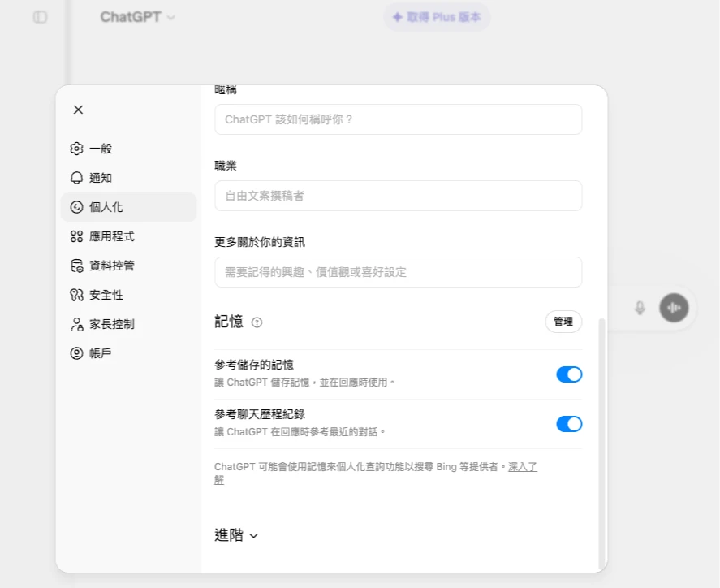The image size is (720, 588).
Task: Click the 資料控管 database icon
Action: (x=77, y=266)
